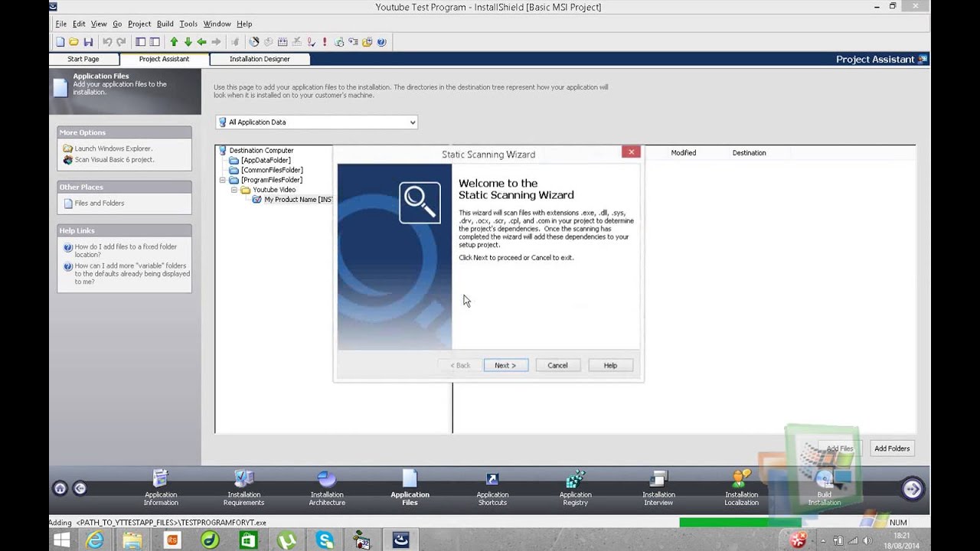
Task: Open Internet Explorer from the taskbar
Action: click(x=95, y=540)
